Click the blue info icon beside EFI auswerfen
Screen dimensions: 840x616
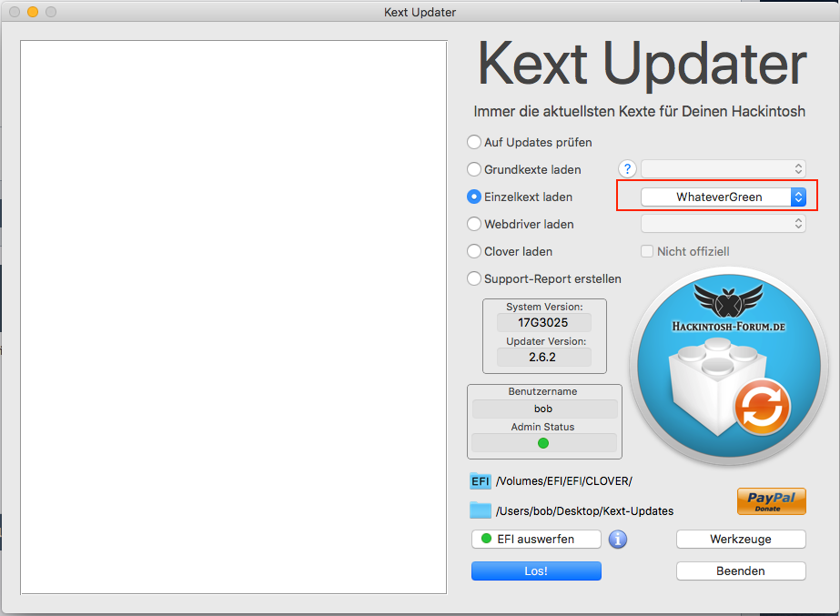tap(618, 540)
